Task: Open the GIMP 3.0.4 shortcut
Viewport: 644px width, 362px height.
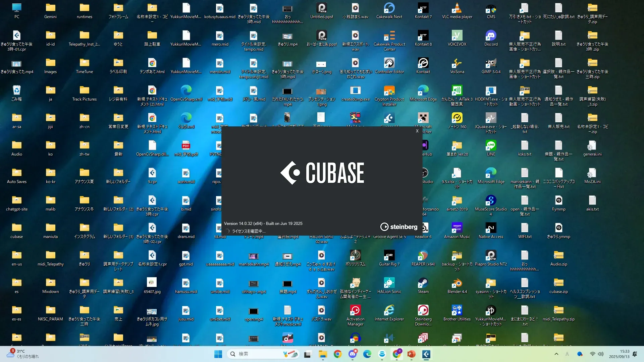Action: tap(491, 63)
